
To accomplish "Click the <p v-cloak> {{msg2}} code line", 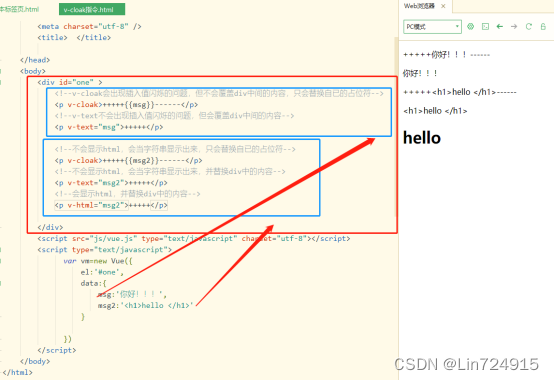I will pos(129,161).
